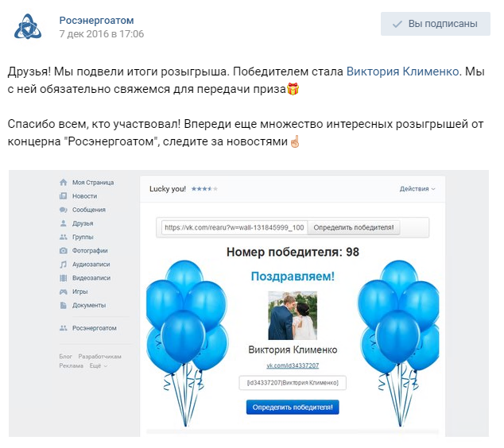
Task: Click the Фотографии camera icon
Action: (x=64, y=250)
